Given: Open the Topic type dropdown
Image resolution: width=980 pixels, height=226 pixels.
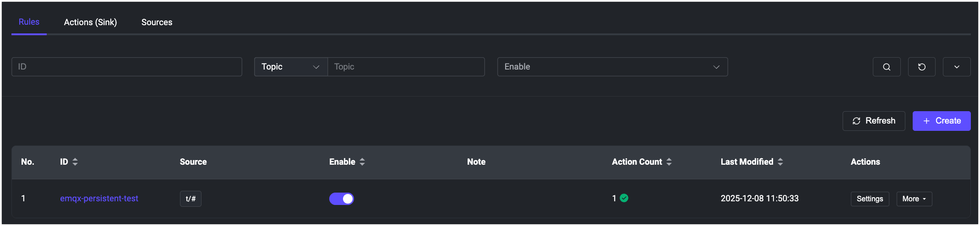Looking at the screenshot, I should point(290,67).
